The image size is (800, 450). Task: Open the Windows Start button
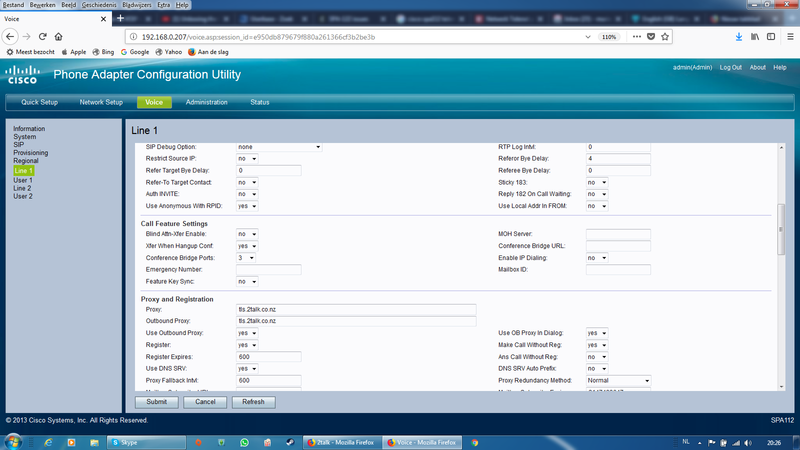click(x=13, y=440)
